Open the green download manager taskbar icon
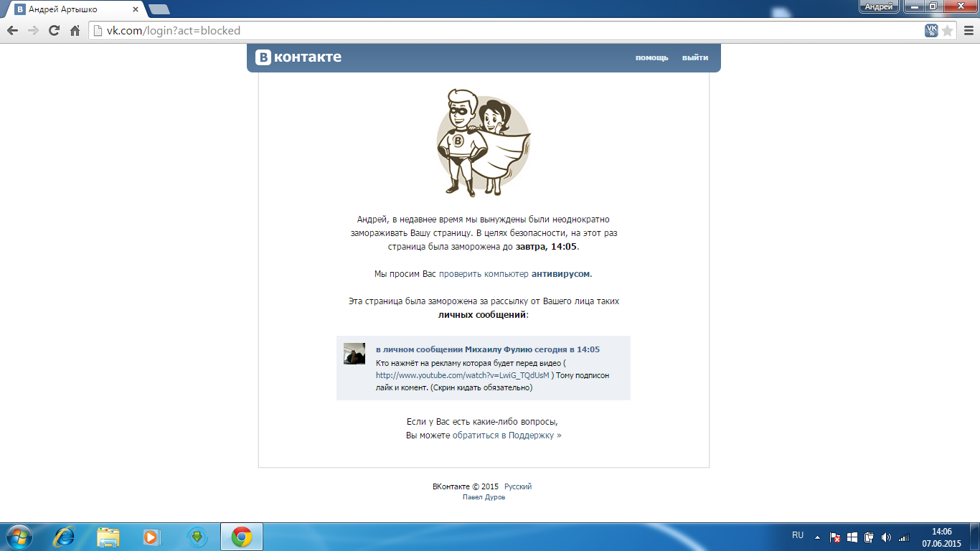980x551 pixels. [x=197, y=537]
